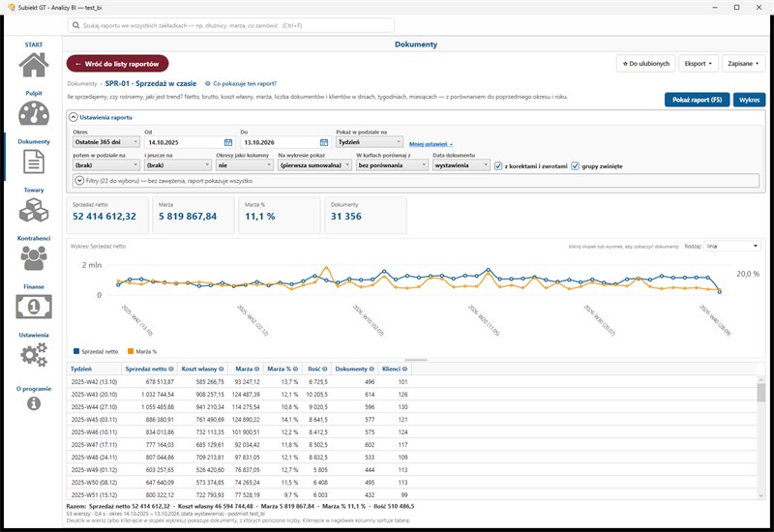
Task: Click info icon beside Sprzedaż netto column
Action: 171,369
